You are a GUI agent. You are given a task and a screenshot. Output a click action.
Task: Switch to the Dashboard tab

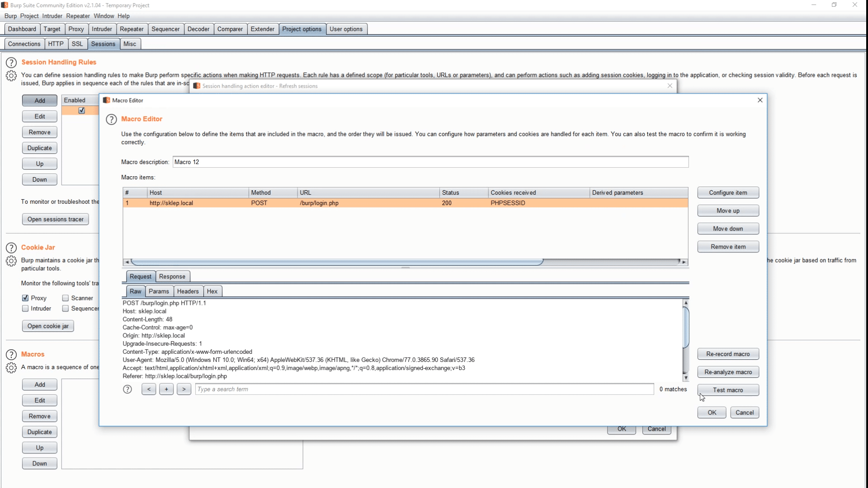pyautogui.click(x=22, y=29)
